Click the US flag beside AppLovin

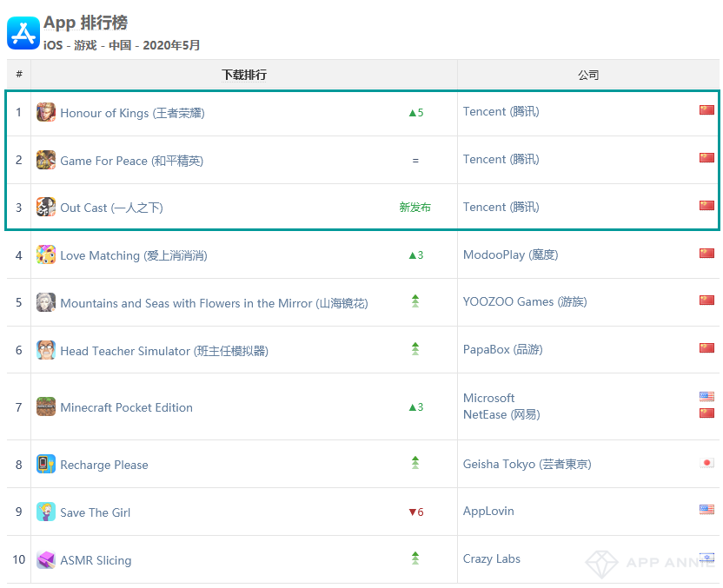(706, 510)
